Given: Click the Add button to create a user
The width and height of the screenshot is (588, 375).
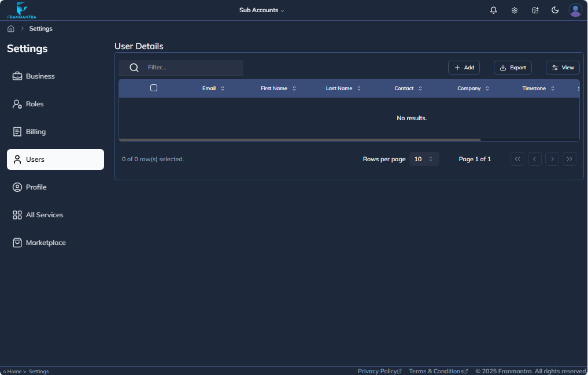Looking at the screenshot, I should click(x=464, y=67).
